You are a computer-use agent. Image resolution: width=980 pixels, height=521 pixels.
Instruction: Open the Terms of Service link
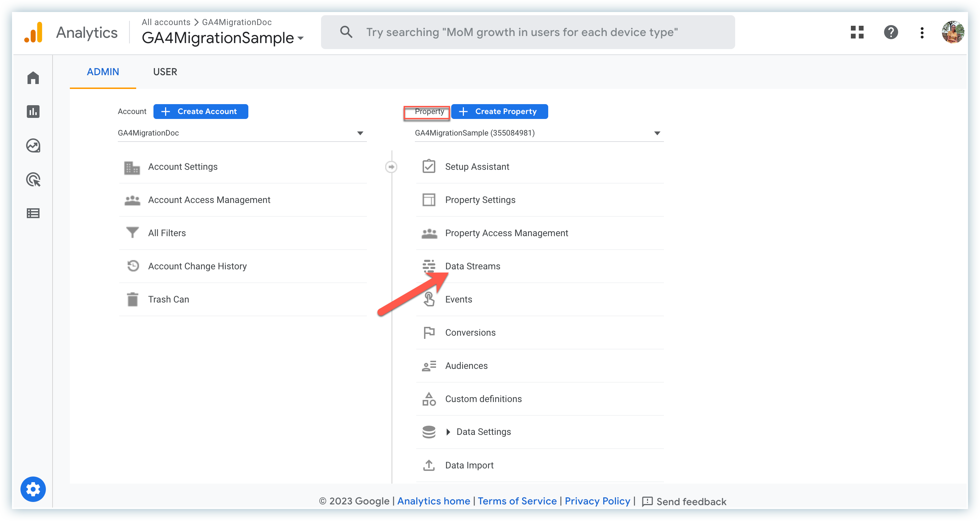[x=517, y=501]
